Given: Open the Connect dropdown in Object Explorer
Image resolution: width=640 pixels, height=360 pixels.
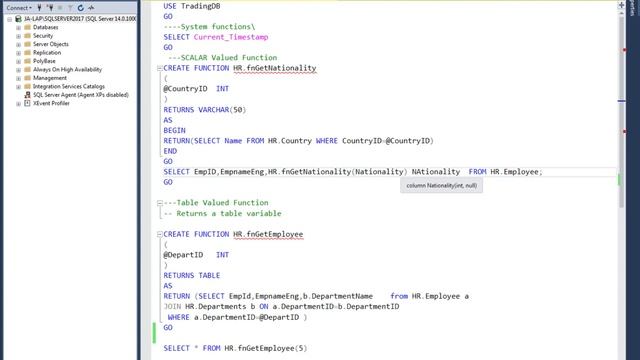Looking at the screenshot, I should 19,8.
